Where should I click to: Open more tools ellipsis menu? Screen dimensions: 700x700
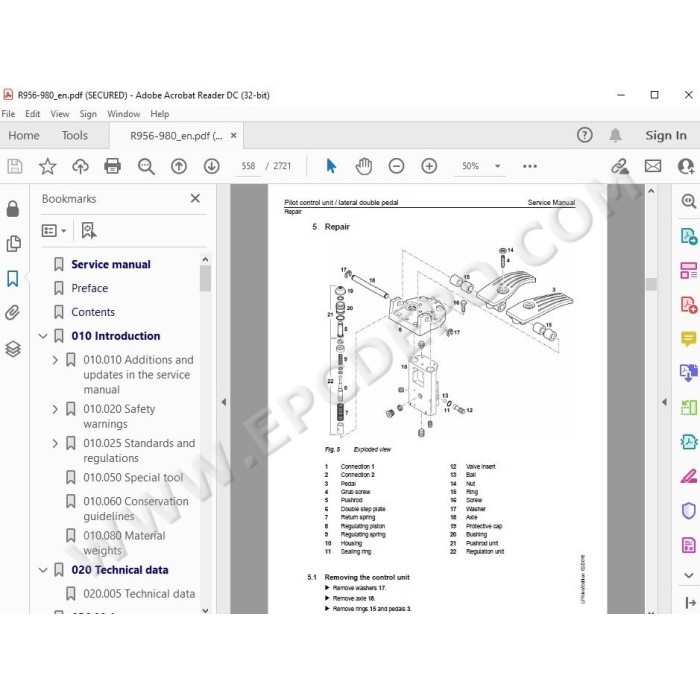530,166
